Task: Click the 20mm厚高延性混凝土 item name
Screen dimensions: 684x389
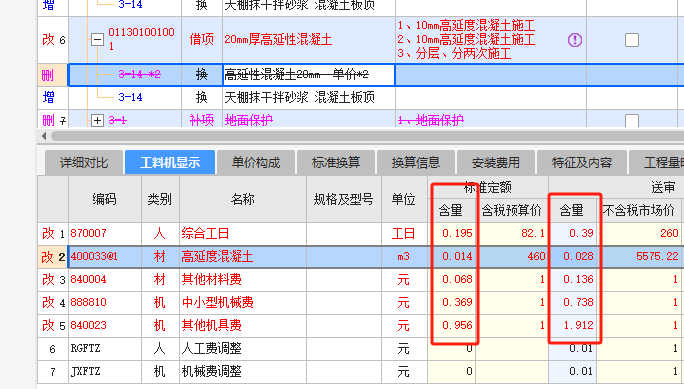Action: click(x=278, y=40)
